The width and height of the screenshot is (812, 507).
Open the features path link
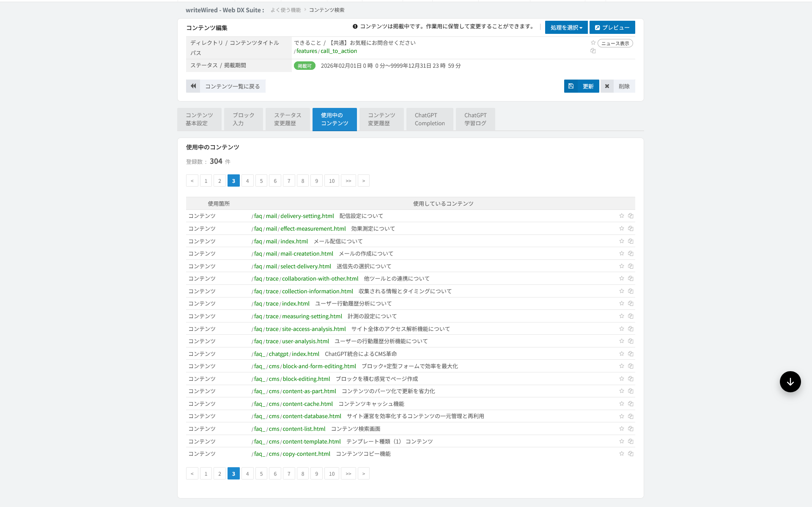[307, 51]
